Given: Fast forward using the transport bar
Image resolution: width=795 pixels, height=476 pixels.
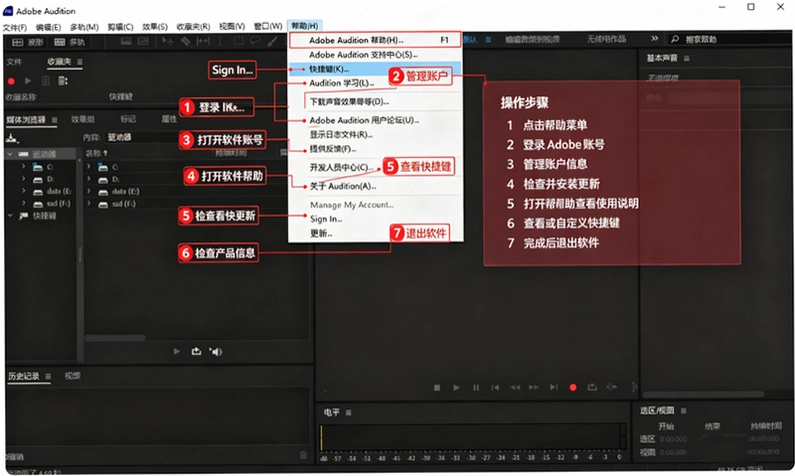Looking at the screenshot, I should point(534,387).
